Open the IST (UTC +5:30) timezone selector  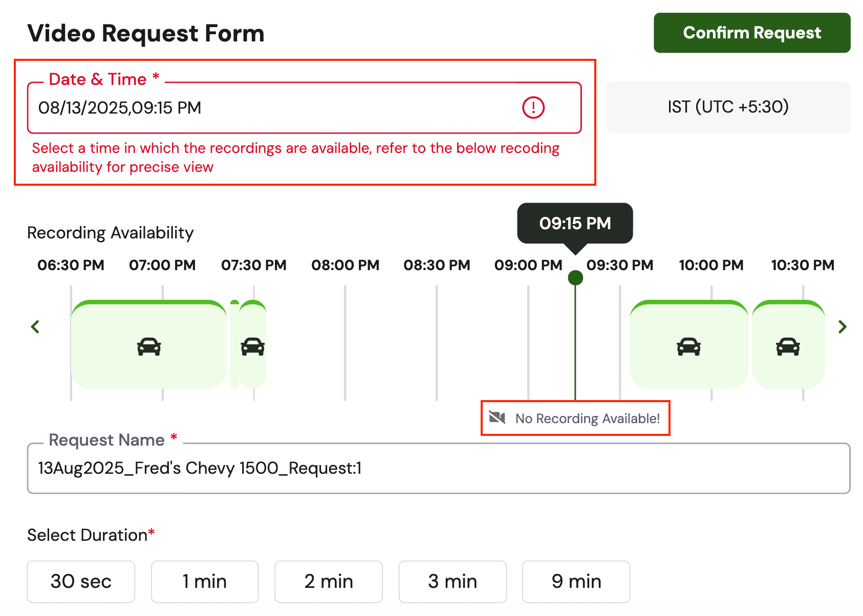point(728,107)
